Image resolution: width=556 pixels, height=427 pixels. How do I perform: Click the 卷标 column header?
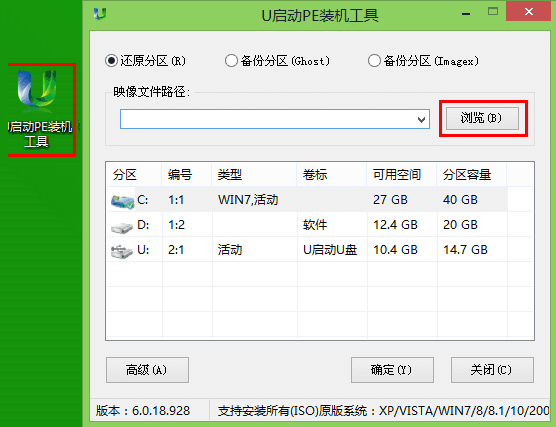(x=332, y=174)
